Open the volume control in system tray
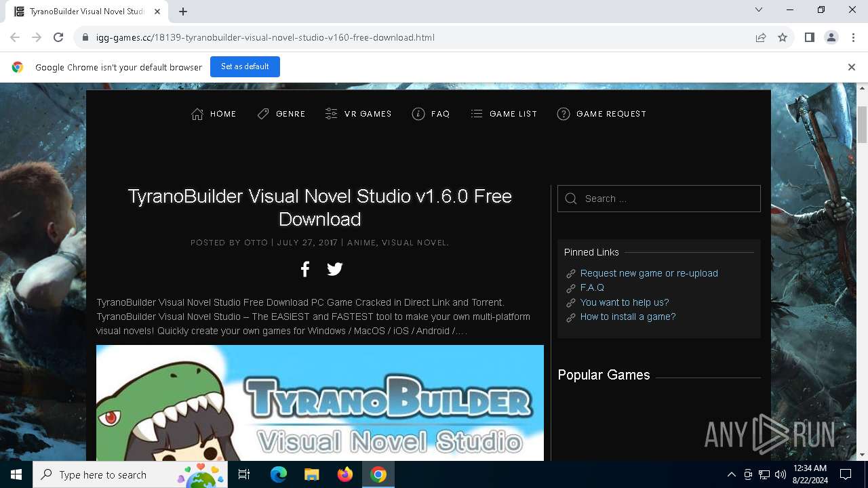Image resolution: width=868 pixels, height=488 pixels. 781,474
